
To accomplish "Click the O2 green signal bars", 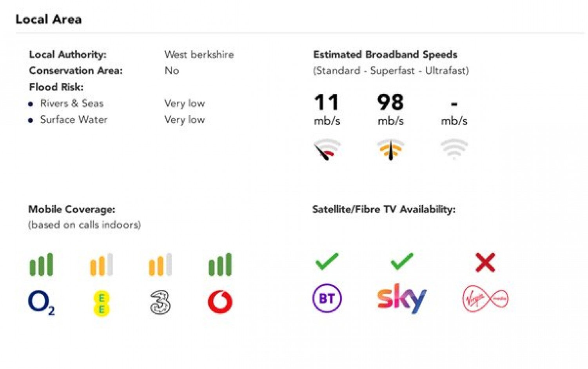I will (x=41, y=265).
